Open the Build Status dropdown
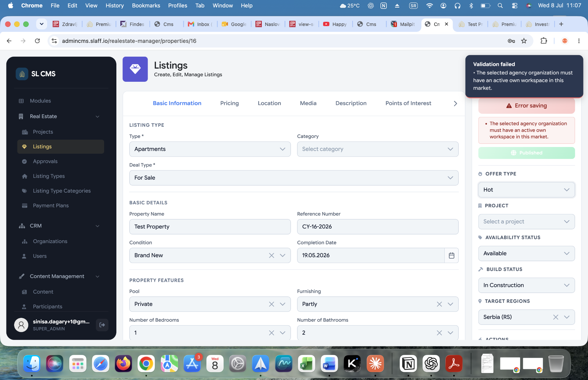 [x=526, y=285]
